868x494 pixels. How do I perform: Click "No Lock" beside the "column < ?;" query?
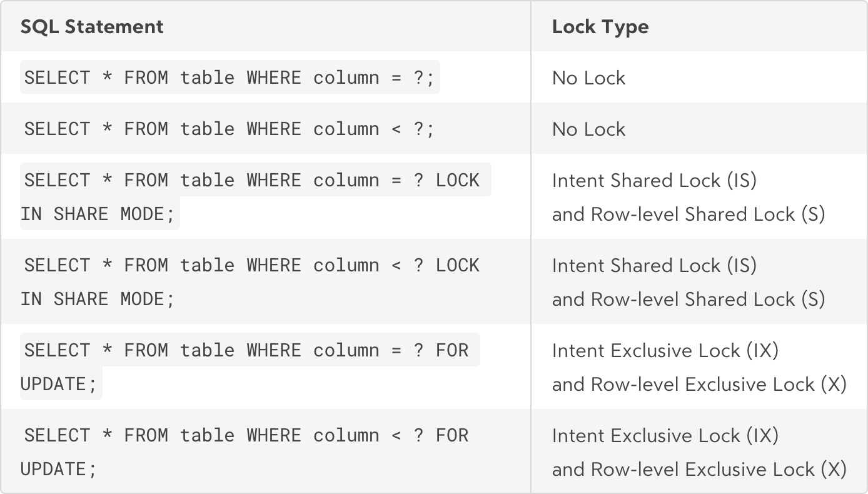pos(588,129)
